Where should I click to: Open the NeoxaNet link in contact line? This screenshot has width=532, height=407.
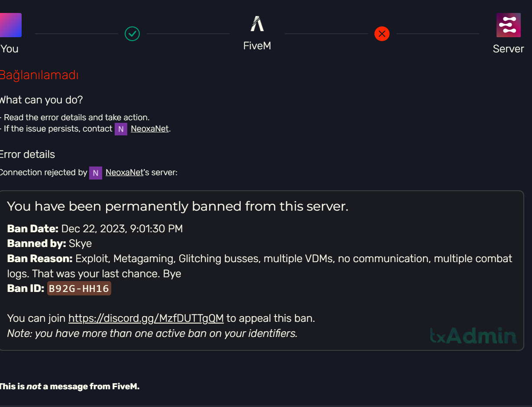pos(150,129)
